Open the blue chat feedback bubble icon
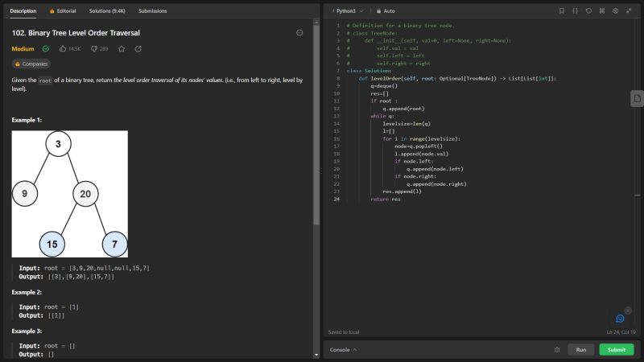Viewport: 644px width, 362px height. (x=620, y=319)
